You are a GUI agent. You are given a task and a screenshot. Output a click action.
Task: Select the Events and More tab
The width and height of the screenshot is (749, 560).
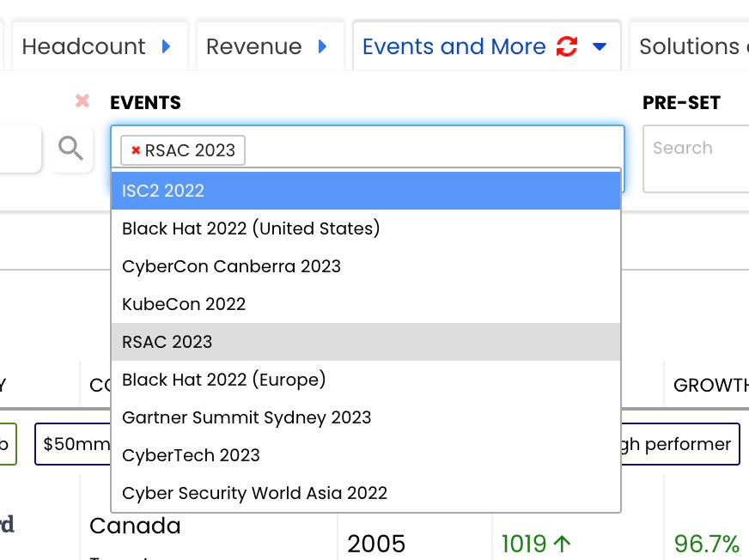(x=486, y=46)
